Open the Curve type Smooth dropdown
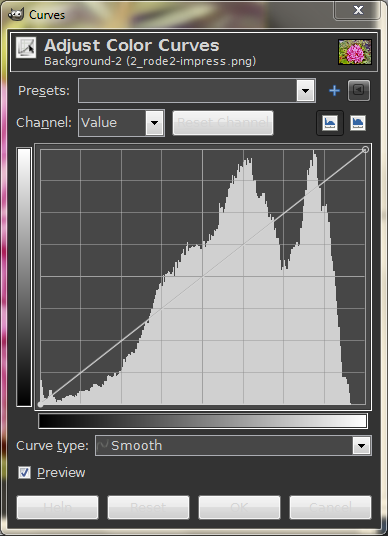 tap(233, 445)
